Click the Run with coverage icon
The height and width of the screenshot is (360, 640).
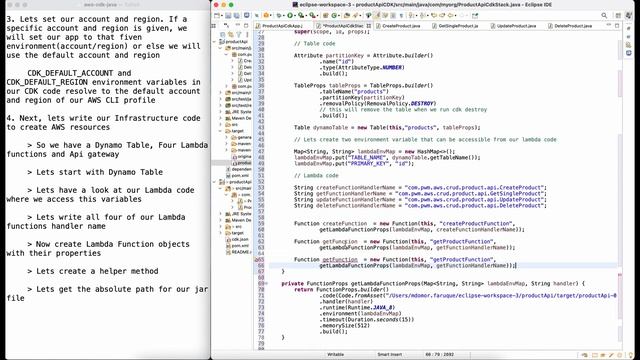(x=301, y=16)
